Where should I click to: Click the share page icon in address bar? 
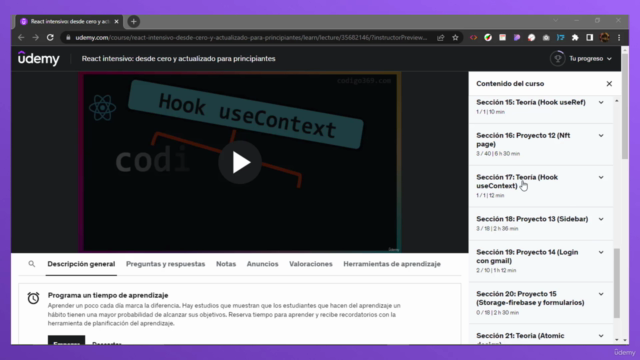click(440, 38)
